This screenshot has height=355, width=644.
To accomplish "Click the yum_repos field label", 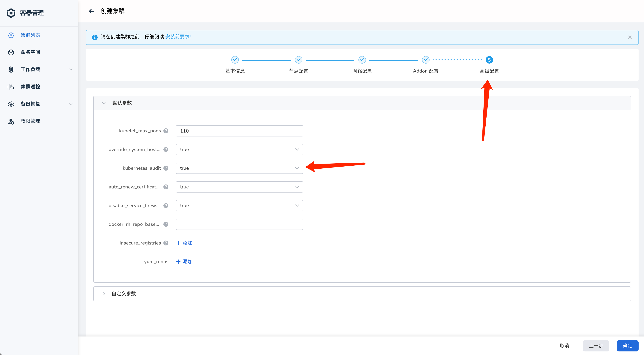I will click(x=156, y=262).
